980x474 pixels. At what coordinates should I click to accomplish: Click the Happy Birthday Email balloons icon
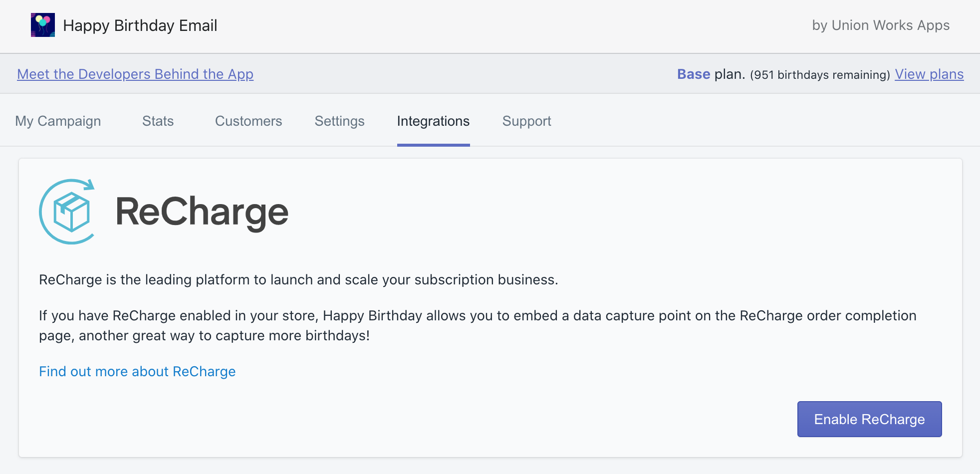click(x=43, y=25)
